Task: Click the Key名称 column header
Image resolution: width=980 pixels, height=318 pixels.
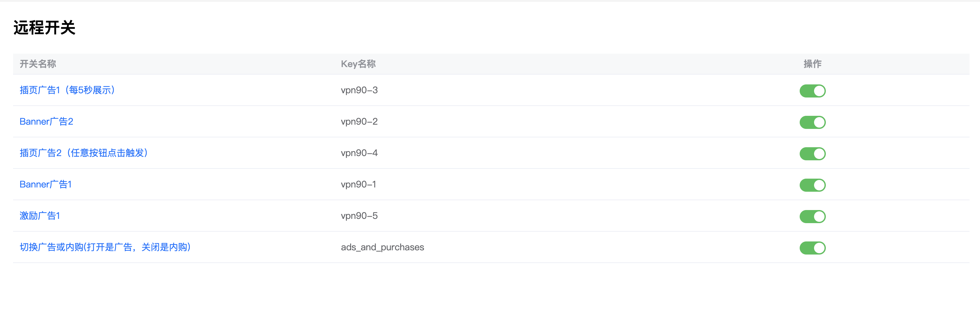Action: point(358,64)
